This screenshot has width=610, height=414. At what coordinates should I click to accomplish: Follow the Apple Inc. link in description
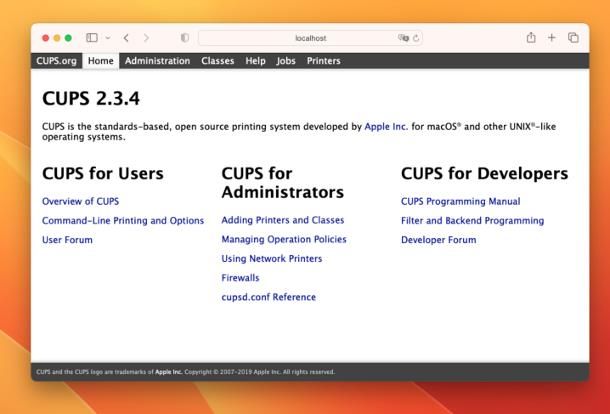(x=386, y=126)
